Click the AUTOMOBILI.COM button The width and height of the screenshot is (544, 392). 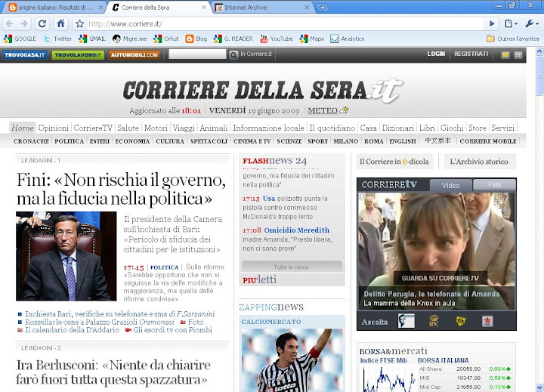coord(134,55)
